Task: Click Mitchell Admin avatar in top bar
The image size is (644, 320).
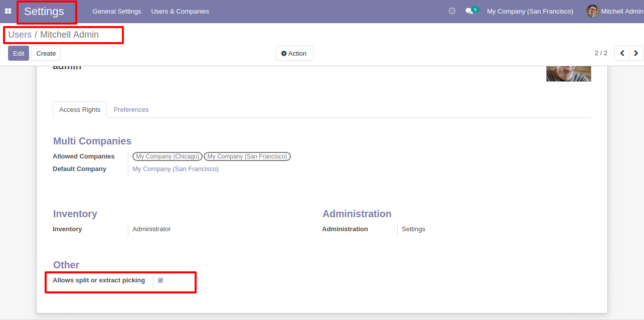Action: (593, 11)
